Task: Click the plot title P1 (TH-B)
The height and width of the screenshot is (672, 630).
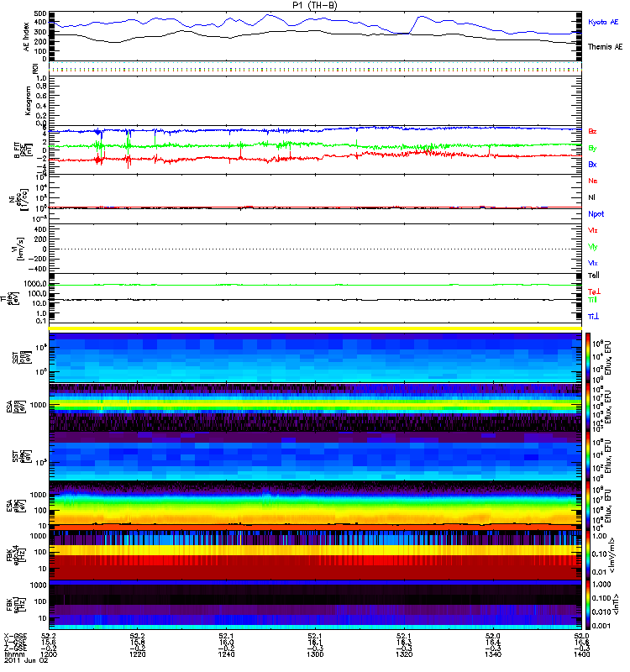Action: pos(315,5)
